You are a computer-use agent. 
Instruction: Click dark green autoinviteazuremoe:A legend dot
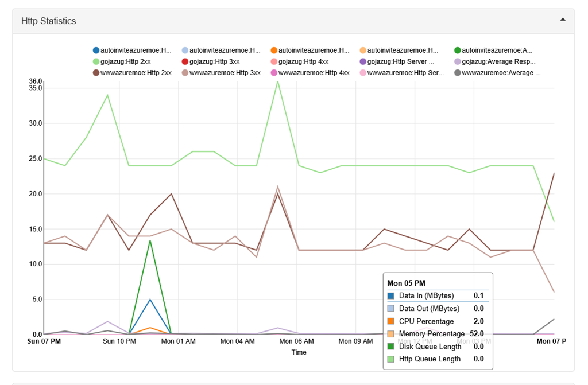[457, 50]
